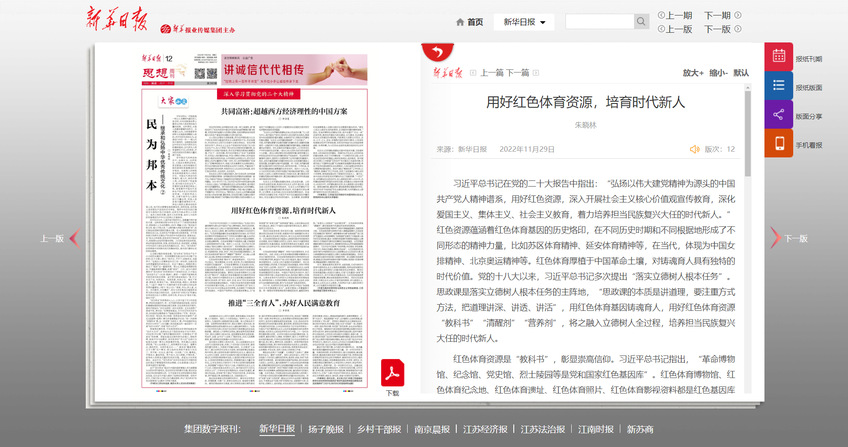Click the orange 手机看报 phone icon
The image size is (848, 447).
778,144
